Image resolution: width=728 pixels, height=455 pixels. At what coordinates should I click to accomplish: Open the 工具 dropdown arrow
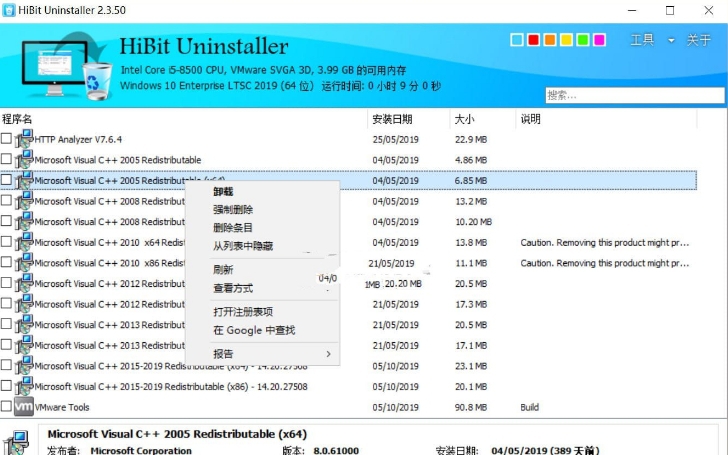[671, 40]
